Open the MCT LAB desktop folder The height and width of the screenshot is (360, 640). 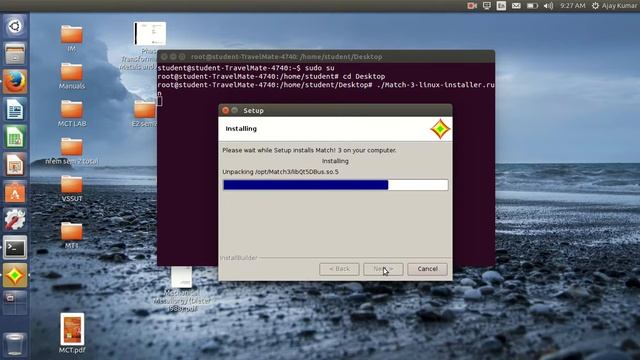pyautogui.click(x=71, y=113)
